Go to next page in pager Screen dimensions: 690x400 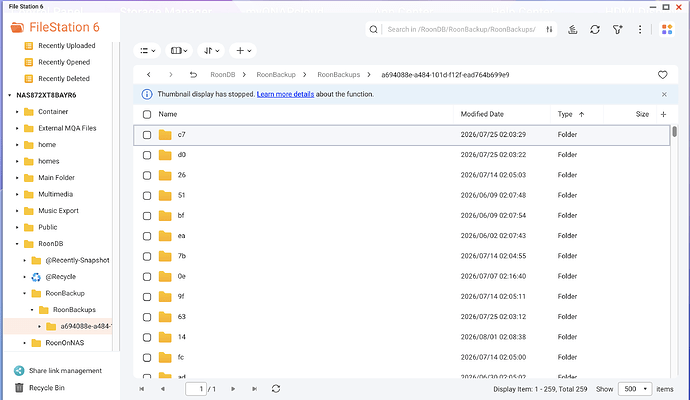coord(233,389)
